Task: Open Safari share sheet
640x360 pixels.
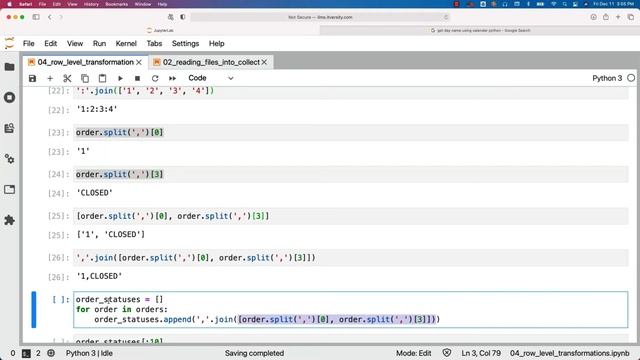Action: (x=606, y=17)
